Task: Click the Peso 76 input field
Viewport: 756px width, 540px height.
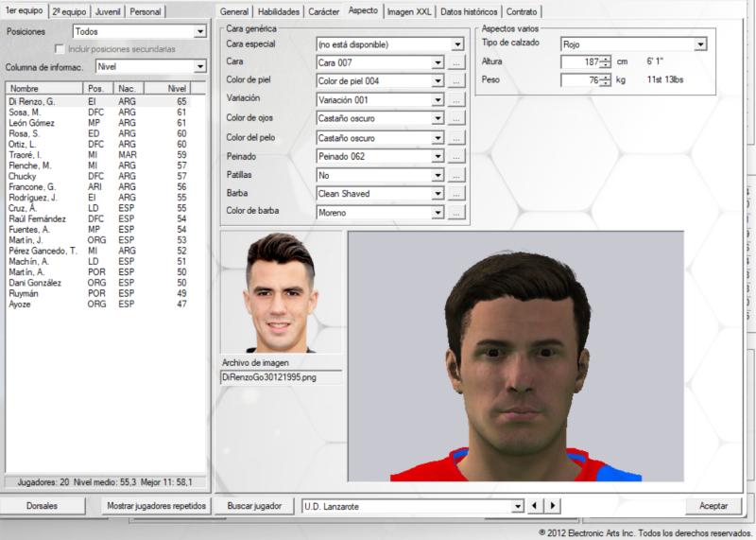Action: click(580, 80)
